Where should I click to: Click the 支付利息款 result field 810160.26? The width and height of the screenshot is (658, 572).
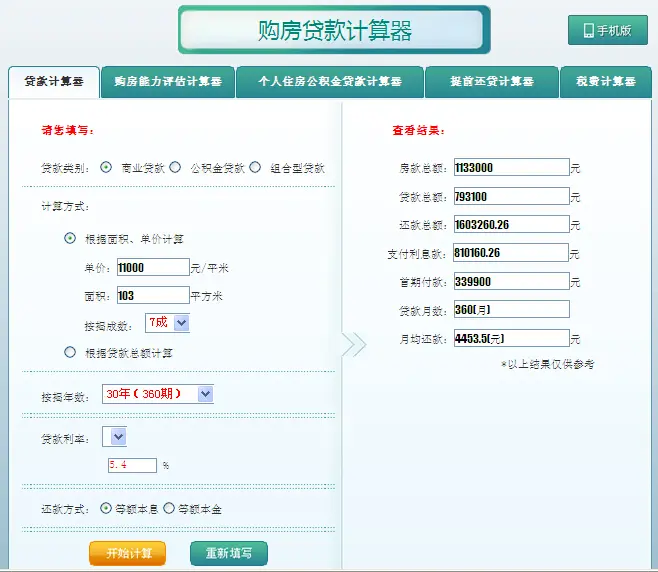coord(511,253)
